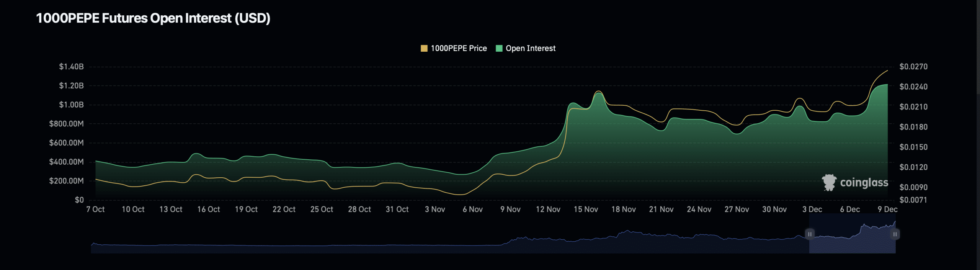Click the 15 Nov date axis label
Viewport: 980px width, 270px height.
[585, 209]
